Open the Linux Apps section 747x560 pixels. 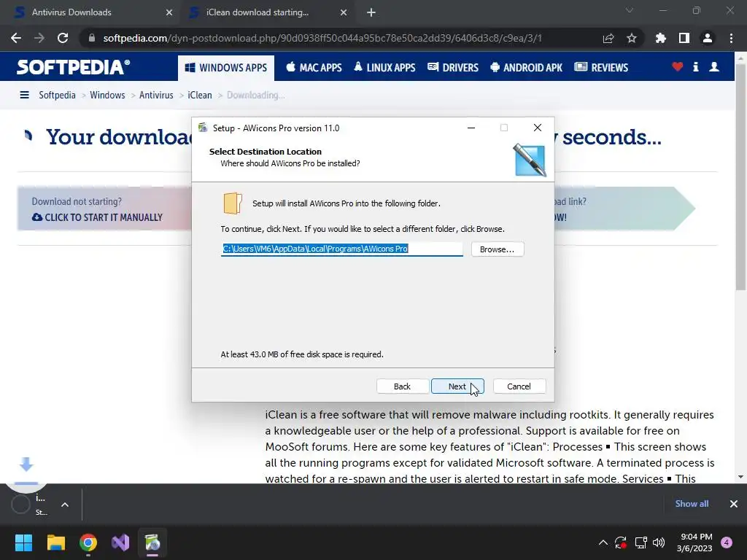pos(385,68)
